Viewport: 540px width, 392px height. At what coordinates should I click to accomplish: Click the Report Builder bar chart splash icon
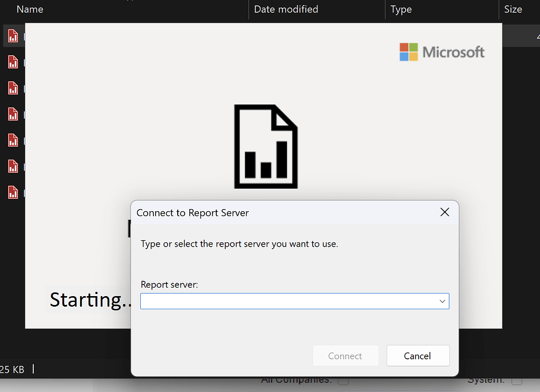tap(265, 146)
